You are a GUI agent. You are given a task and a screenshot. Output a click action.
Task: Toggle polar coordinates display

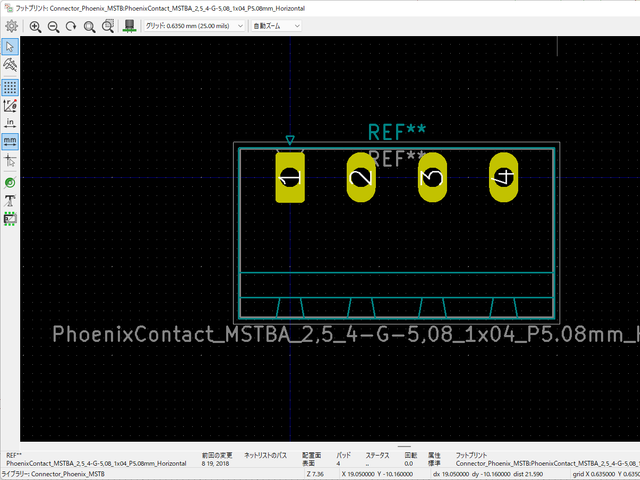point(10,105)
